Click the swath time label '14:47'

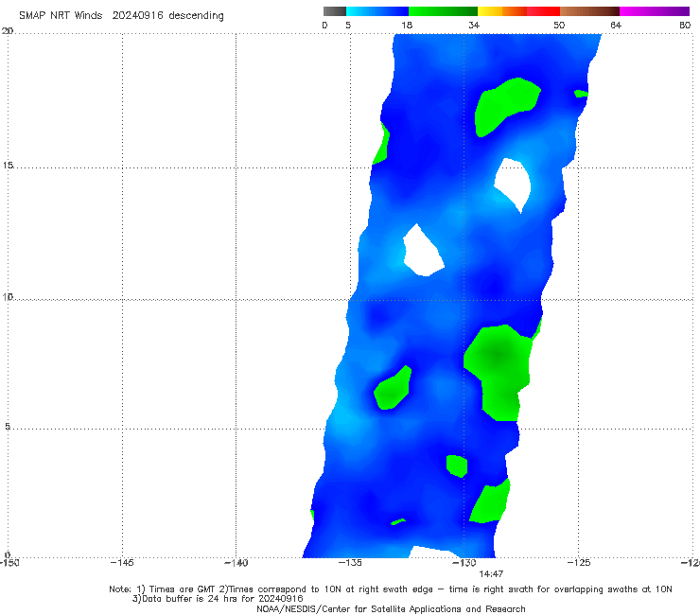(491, 574)
